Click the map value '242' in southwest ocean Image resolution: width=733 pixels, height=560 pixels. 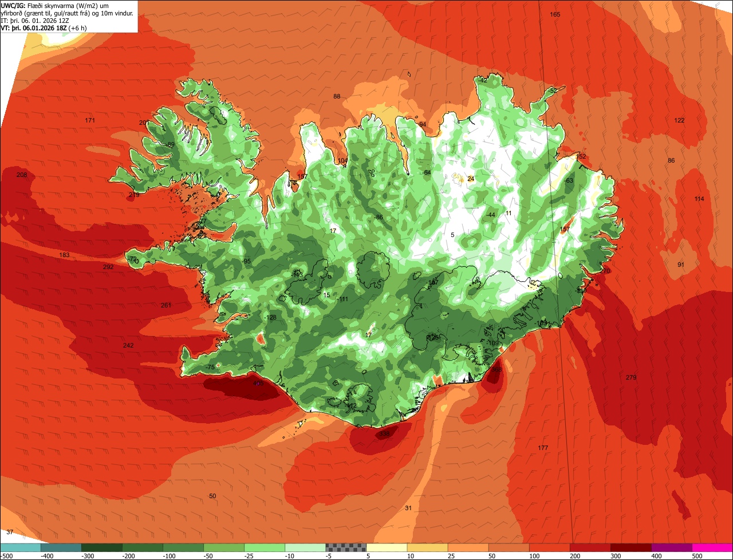point(128,345)
